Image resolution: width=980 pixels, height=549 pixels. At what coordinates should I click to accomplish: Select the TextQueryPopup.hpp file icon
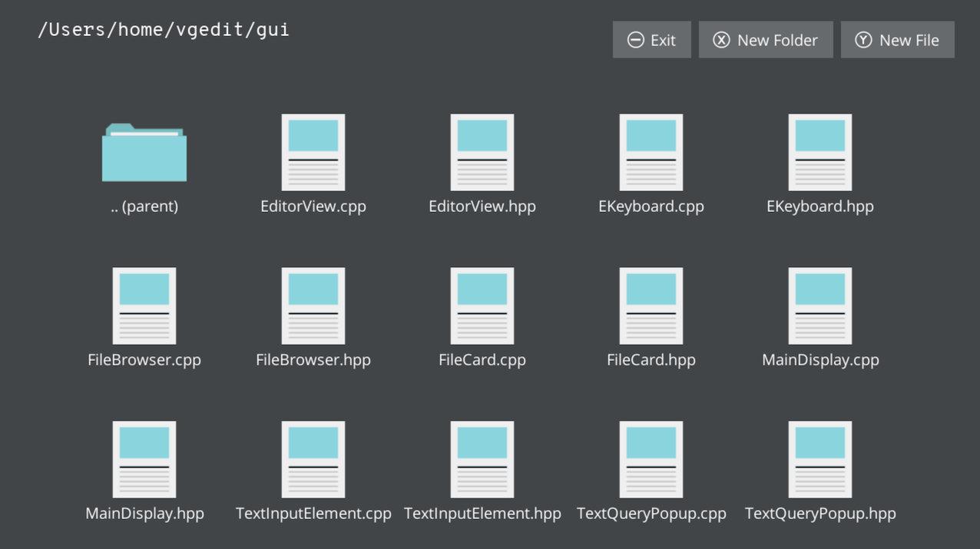click(820, 459)
